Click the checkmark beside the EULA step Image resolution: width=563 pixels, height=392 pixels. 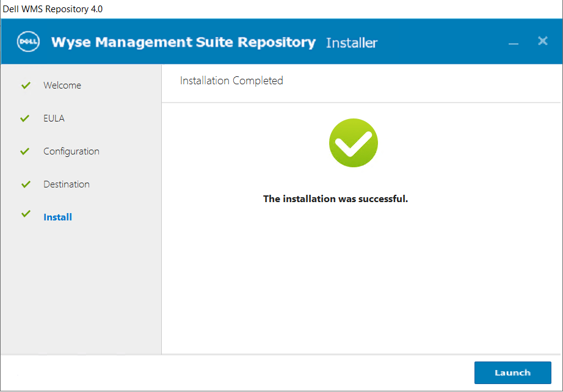(x=26, y=118)
